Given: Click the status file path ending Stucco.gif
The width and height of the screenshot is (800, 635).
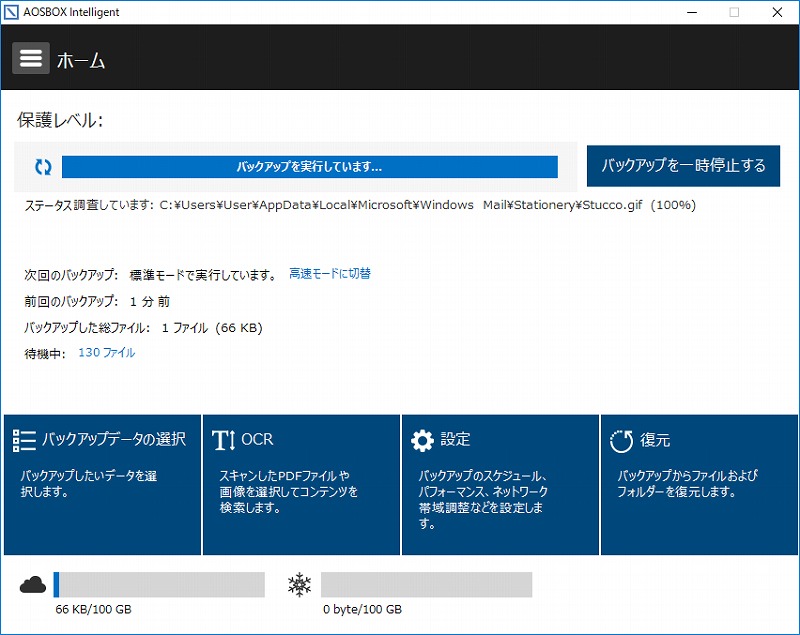Looking at the screenshot, I should click(401, 205).
